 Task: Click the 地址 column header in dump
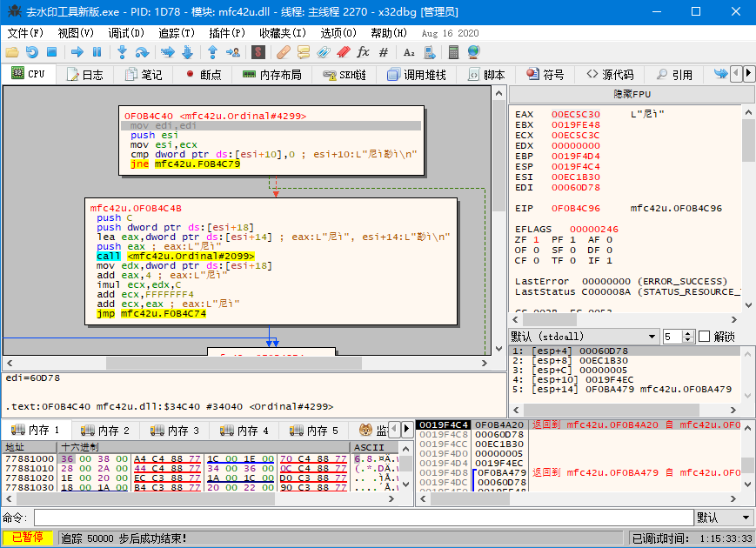pos(30,447)
